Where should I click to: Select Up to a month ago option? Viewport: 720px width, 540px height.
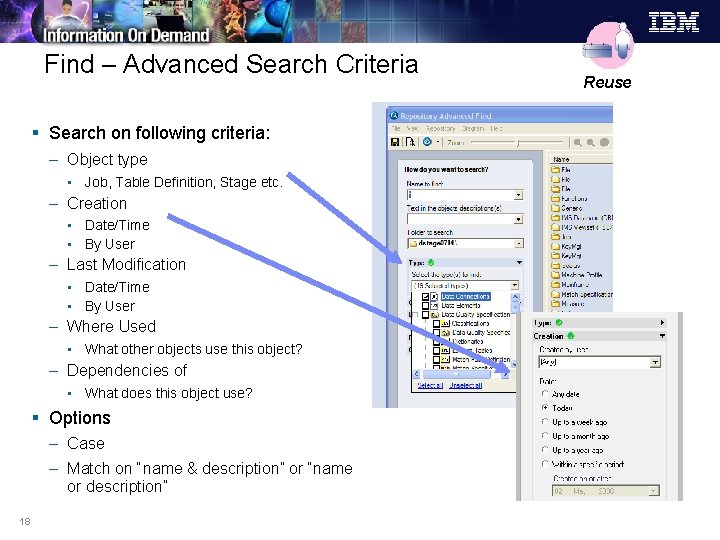tap(545, 436)
